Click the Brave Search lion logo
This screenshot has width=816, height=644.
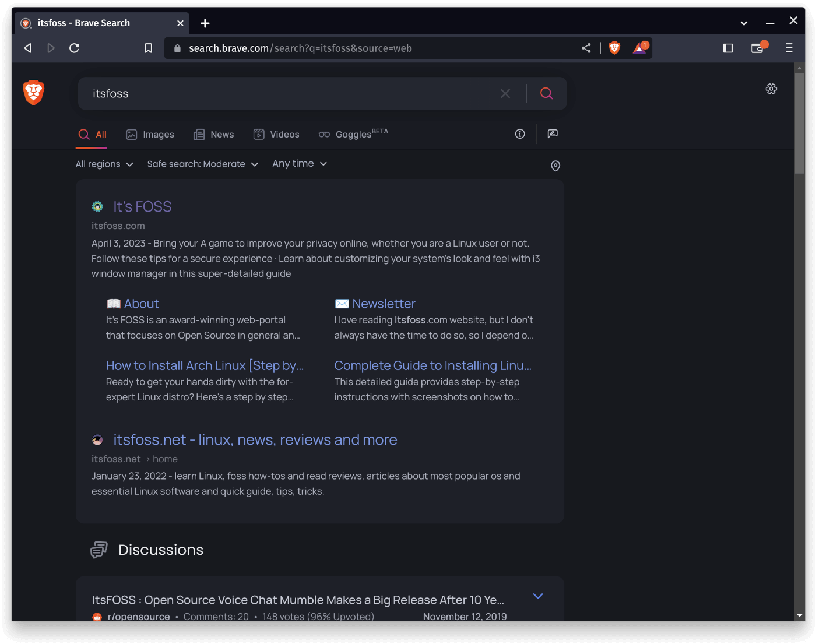click(x=33, y=92)
